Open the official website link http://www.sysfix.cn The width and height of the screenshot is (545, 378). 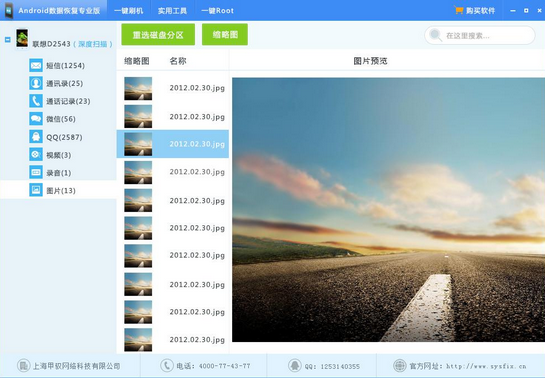(486, 366)
